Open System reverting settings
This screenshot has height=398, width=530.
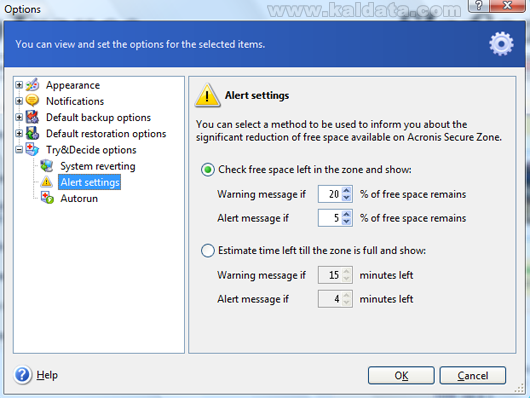point(98,166)
